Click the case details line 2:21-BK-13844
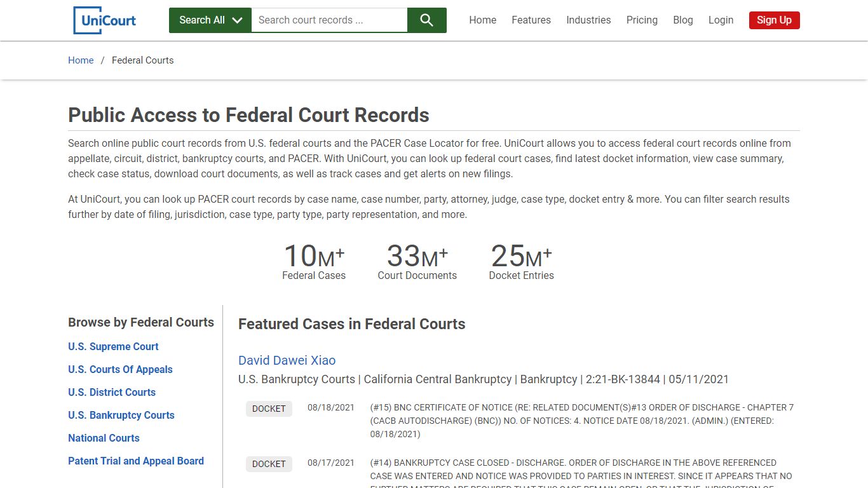Screen dimensions: 868x488 pos(484,379)
